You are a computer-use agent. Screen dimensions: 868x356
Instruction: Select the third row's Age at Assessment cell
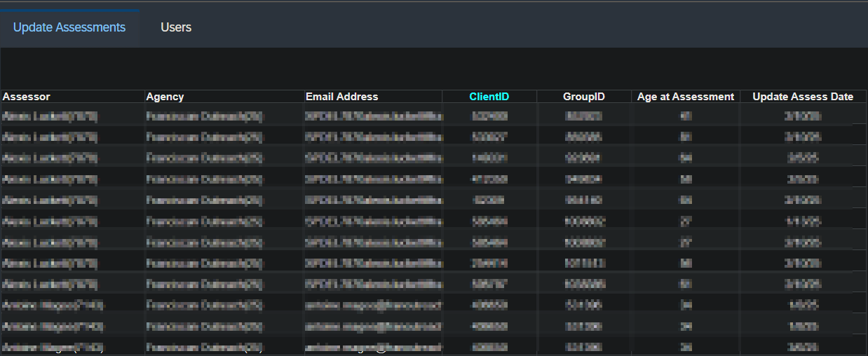685,158
